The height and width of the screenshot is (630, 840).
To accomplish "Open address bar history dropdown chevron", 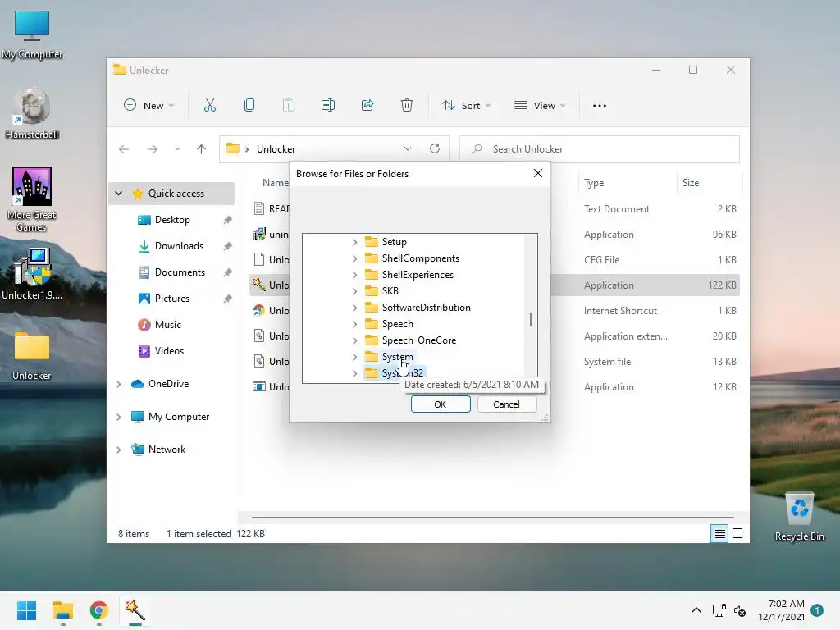I will tap(408, 149).
